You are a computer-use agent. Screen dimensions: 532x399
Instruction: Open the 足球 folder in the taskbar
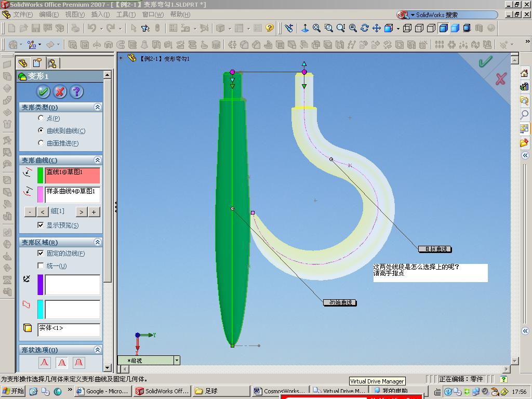point(221,391)
